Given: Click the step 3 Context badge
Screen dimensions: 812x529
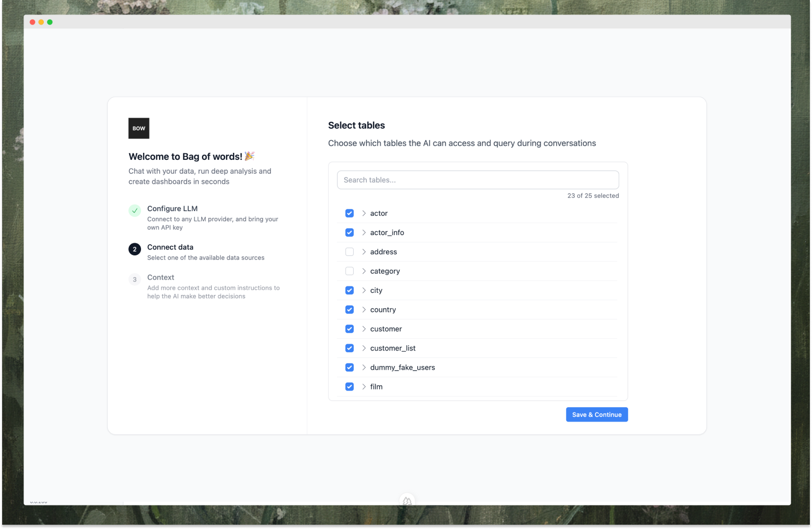Looking at the screenshot, I should coord(135,279).
